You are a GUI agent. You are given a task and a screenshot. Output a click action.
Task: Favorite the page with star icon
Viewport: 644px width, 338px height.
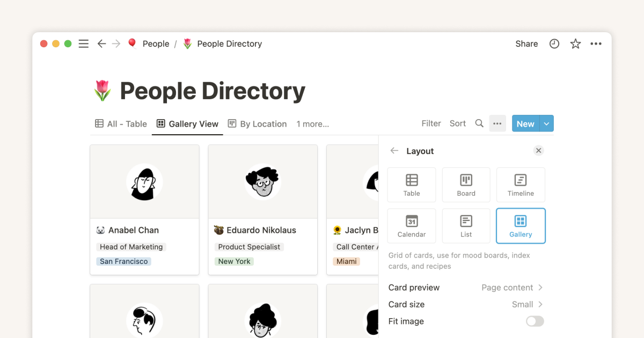pos(575,44)
